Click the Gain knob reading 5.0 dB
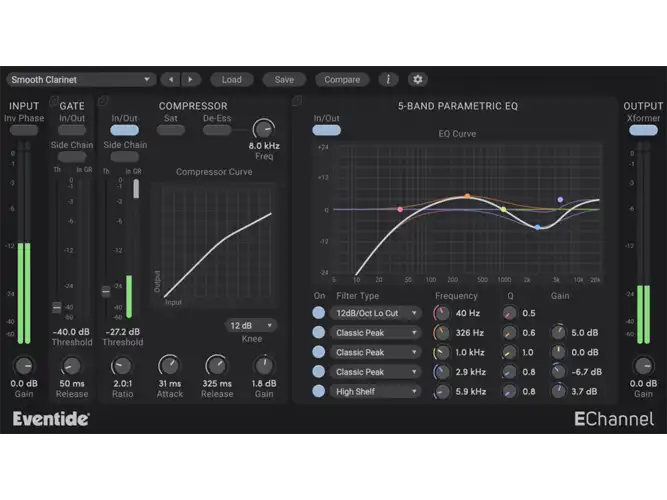667x500 pixels. (559, 333)
